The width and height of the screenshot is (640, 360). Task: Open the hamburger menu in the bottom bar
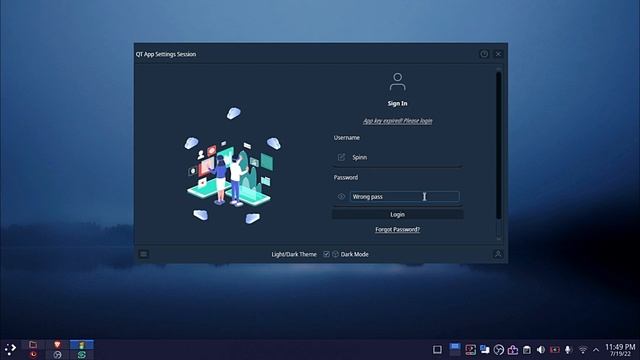[x=144, y=254]
